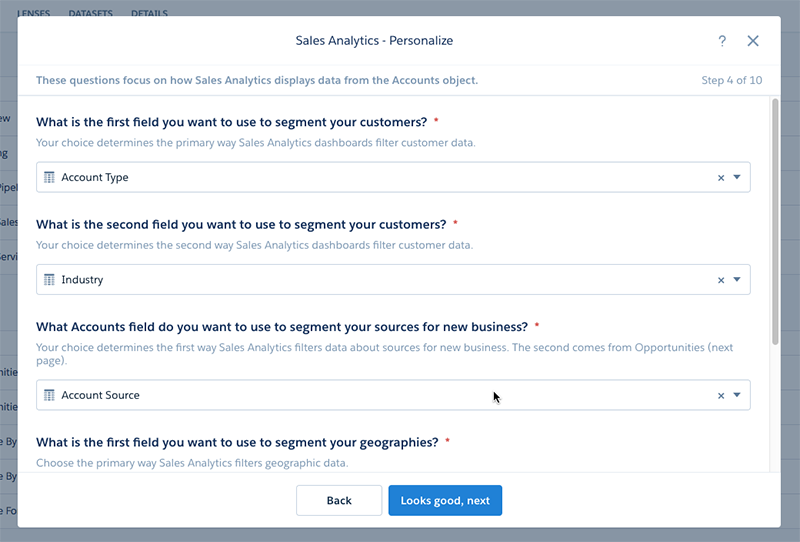The image size is (800, 542).
Task: Switch to the Datasets tab behind the dialog
Action: 90,13
